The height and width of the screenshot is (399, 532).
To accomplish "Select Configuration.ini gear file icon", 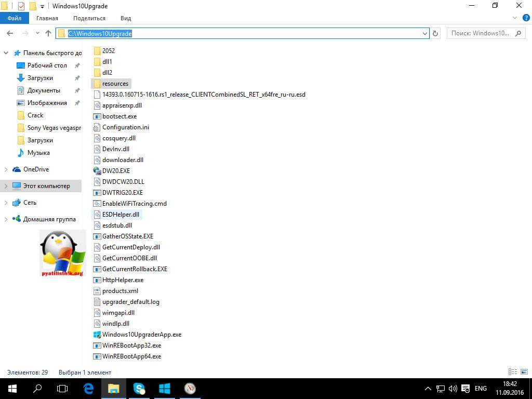I will (97, 127).
